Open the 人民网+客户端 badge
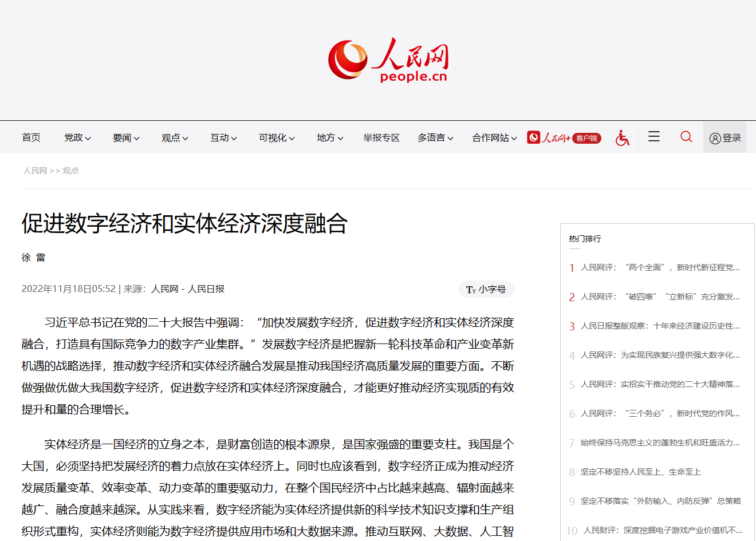The height and width of the screenshot is (541, 756). click(x=564, y=137)
